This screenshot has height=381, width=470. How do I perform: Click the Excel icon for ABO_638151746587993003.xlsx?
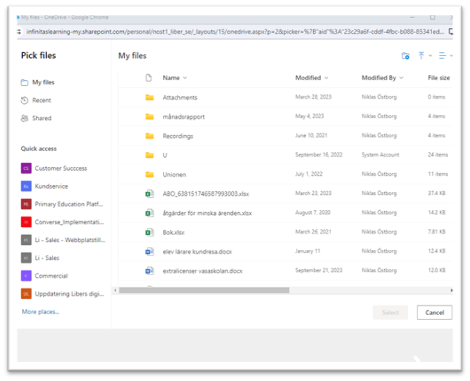click(149, 194)
